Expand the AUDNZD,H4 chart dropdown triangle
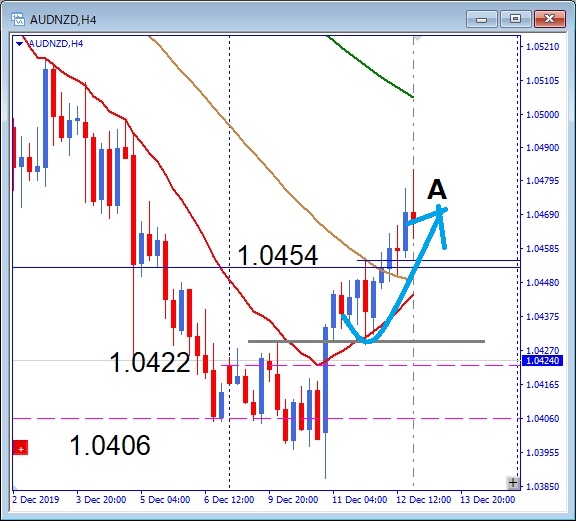576x521 pixels. point(20,44)
